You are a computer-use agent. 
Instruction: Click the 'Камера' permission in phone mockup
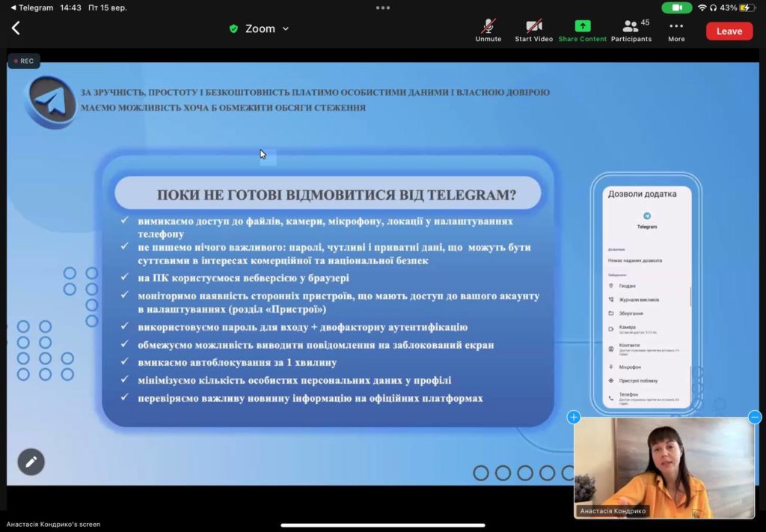coord(628,327)
